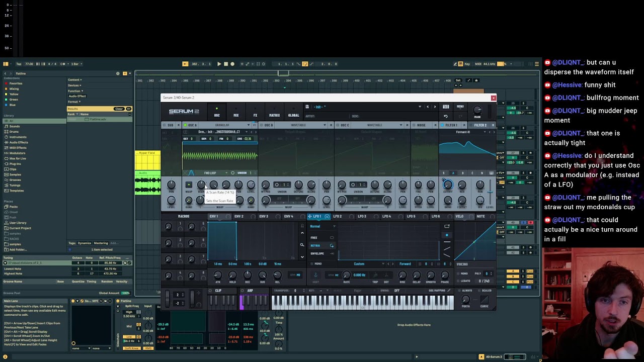Click Serum's save preset disk icon
The width and height of the screenshot is (644, 362).
(307, 107)
